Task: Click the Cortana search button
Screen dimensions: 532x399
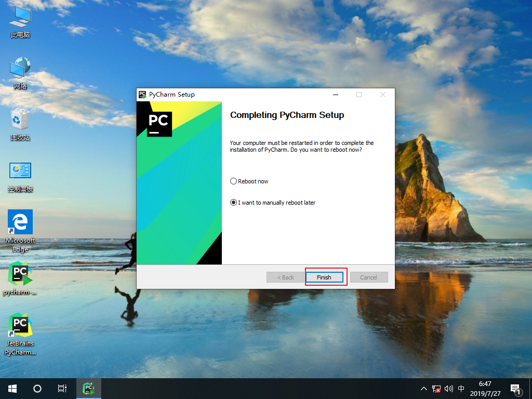Action: point(36,388)
